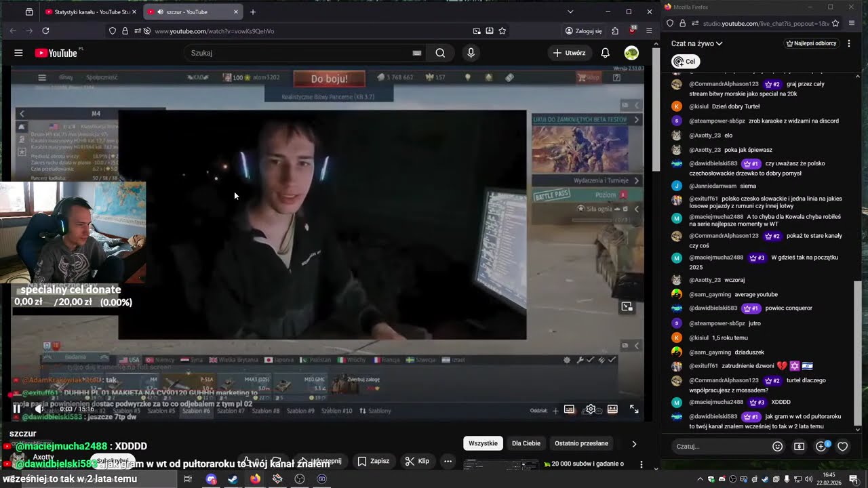Viewport: 868px width, 488px height.
Task: Open the video player settings gear
Action: coord(591,409)
